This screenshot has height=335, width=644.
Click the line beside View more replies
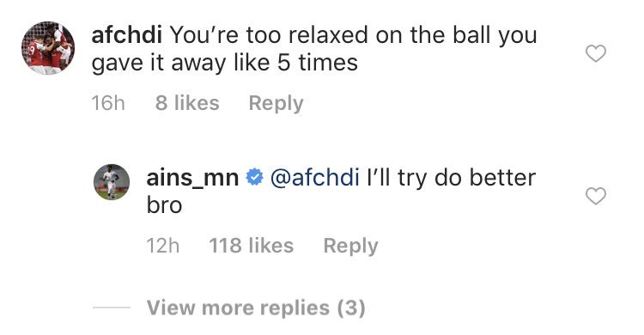pyautogui.click(x=112, y=307)
